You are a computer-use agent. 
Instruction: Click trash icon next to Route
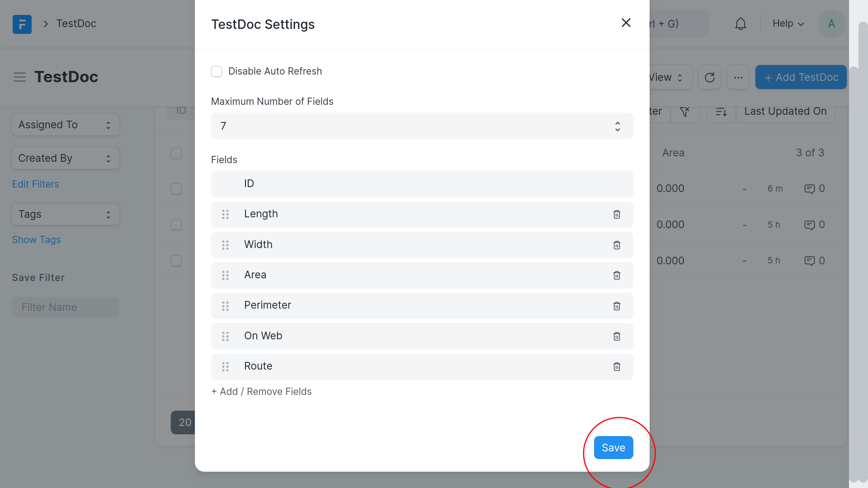click(617, 366)
